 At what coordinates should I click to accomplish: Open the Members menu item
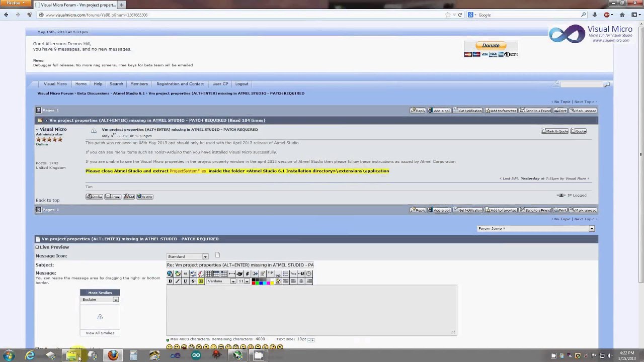point(139,84)
